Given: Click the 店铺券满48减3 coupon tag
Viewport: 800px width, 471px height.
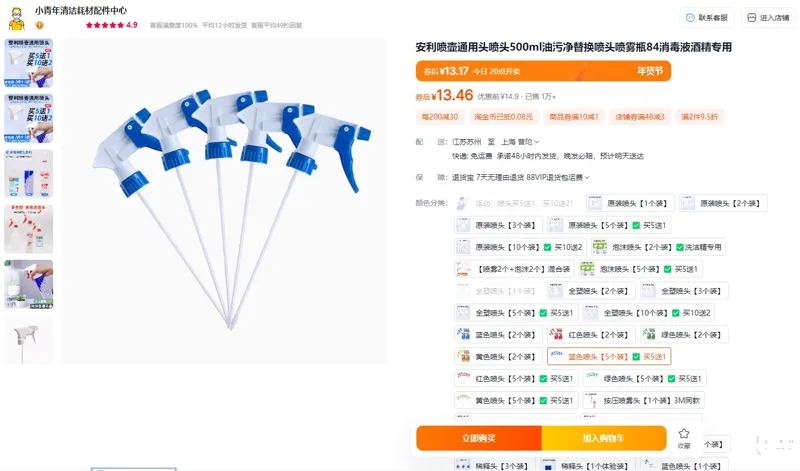Looking at the screenshot, I should pos(639,117).
